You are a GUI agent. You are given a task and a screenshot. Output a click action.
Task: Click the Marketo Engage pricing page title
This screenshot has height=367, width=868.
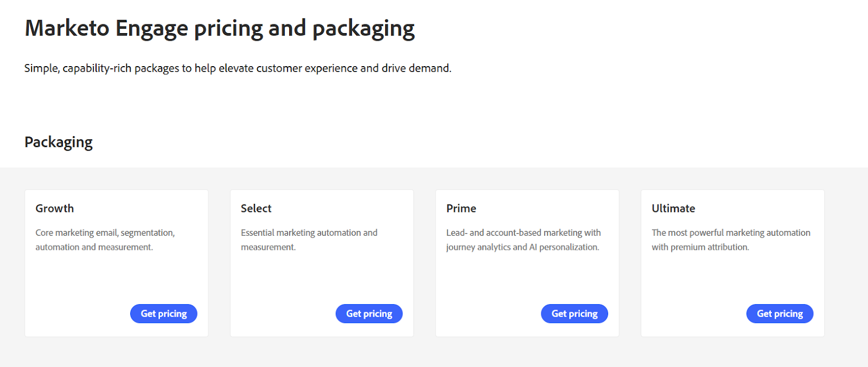[x=219, y=28]
